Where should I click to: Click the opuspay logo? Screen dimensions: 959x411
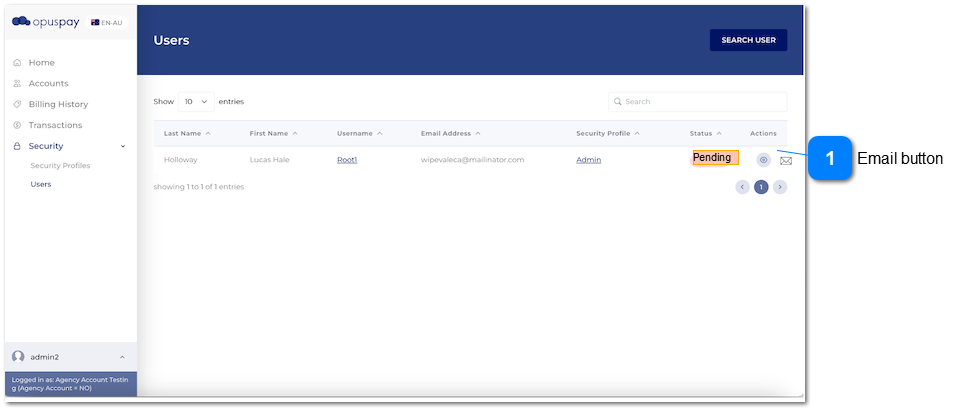(x=45, y=22)
